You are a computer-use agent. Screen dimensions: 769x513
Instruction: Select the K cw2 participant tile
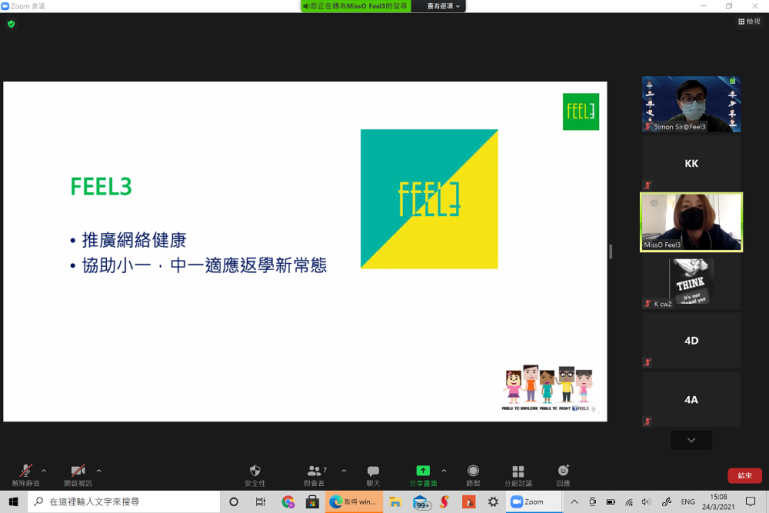(x=691, y=282)
